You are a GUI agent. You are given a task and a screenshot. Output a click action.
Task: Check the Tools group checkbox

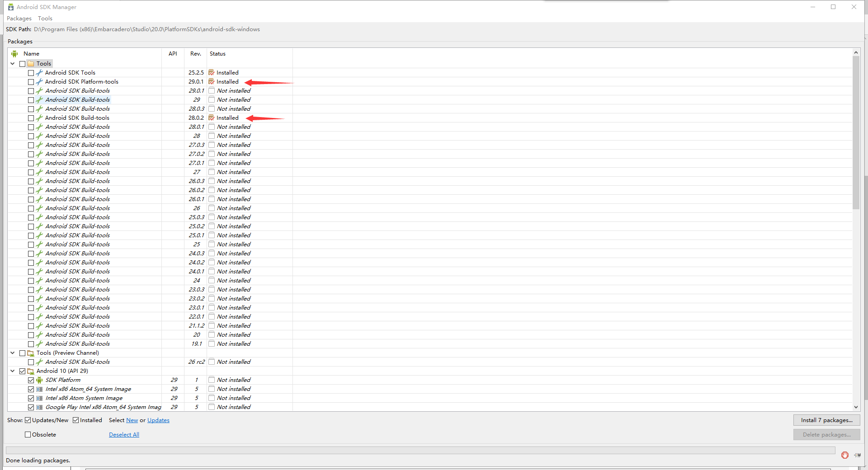pyautogui.click(x=22, y=64)
